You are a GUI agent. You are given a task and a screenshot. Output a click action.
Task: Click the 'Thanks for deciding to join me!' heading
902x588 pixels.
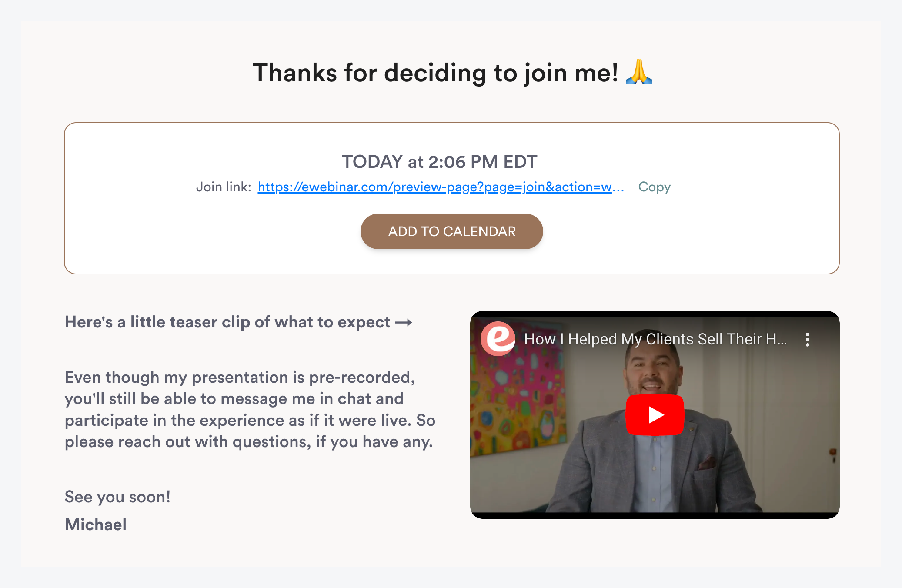tap(435, 73)
